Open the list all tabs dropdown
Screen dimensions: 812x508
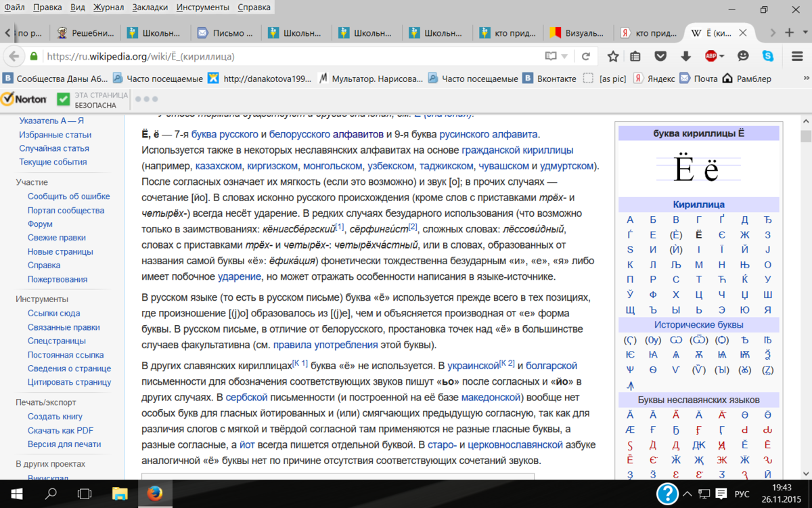[x=805, y=33]
